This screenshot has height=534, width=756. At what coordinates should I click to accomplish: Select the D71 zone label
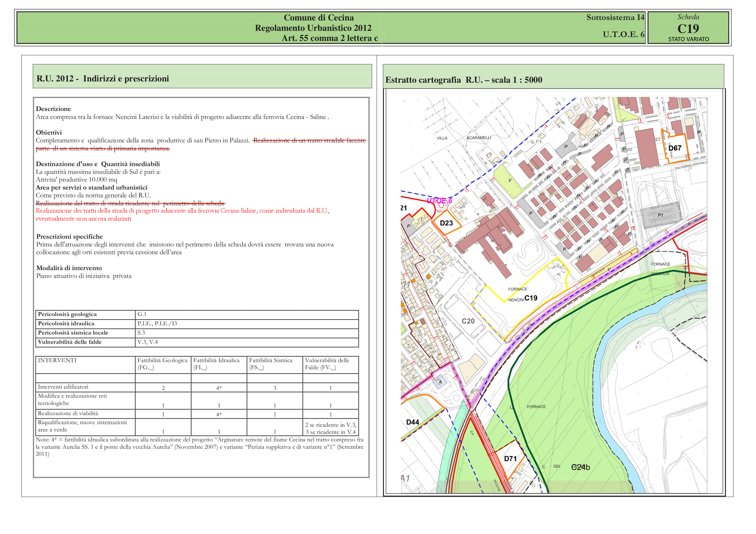point(510,458)
